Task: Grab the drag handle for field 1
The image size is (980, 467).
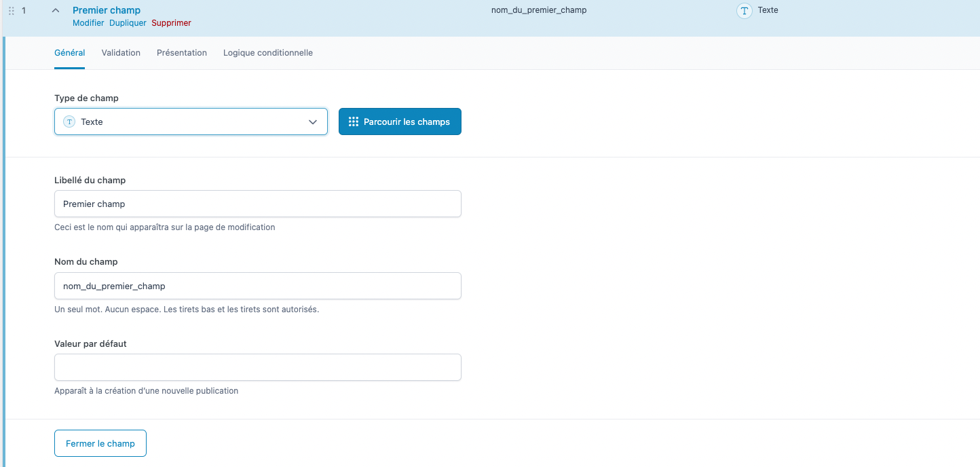Action: [11, 11]
